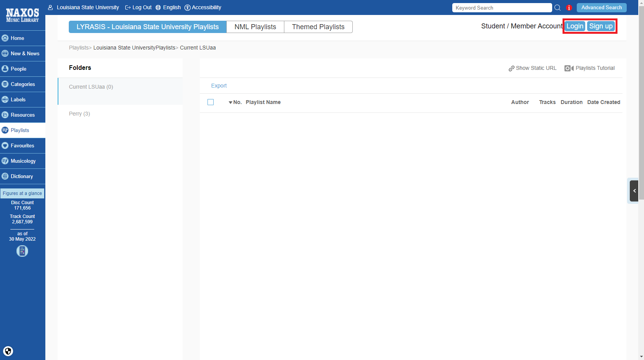This screenshot has width=644, height=360.
Task: Click the Figures at a glance label
Action: (x=22, y=193)
